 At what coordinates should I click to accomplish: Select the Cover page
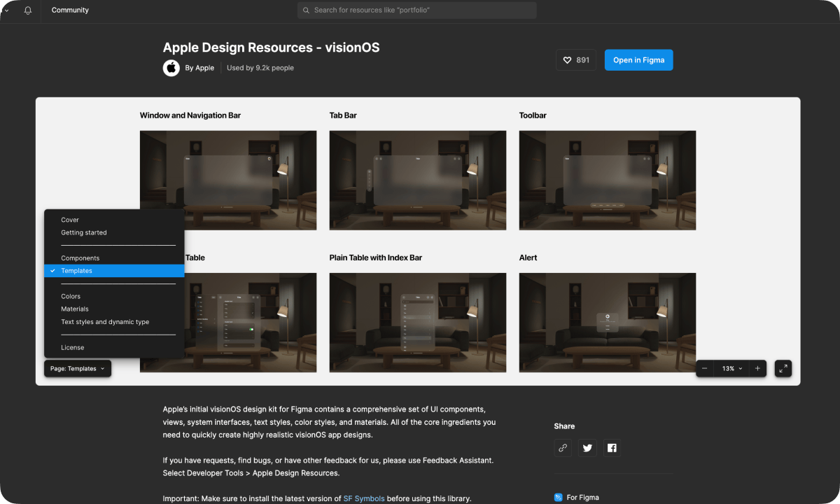(114, 220)
